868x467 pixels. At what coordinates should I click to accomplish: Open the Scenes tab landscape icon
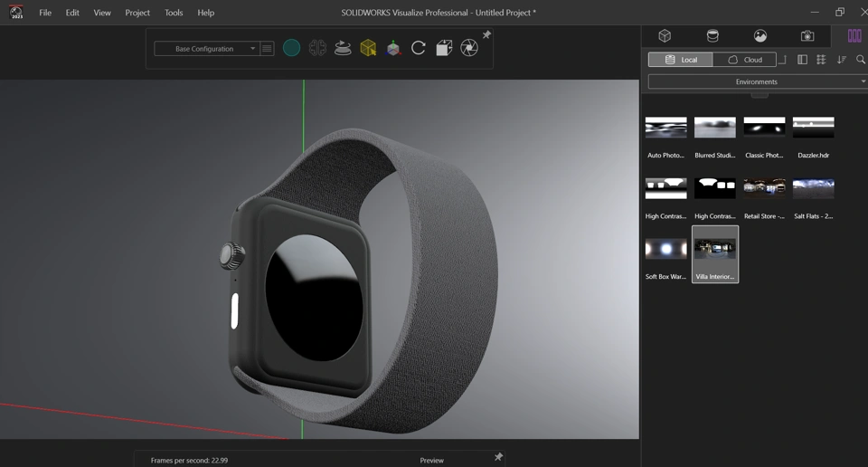pos(760,36)
